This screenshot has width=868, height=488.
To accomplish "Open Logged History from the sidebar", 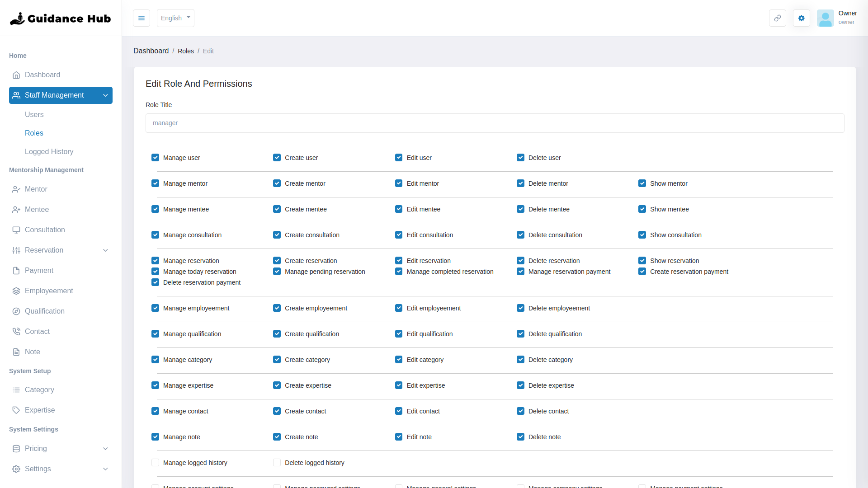I will click(49, 151).
